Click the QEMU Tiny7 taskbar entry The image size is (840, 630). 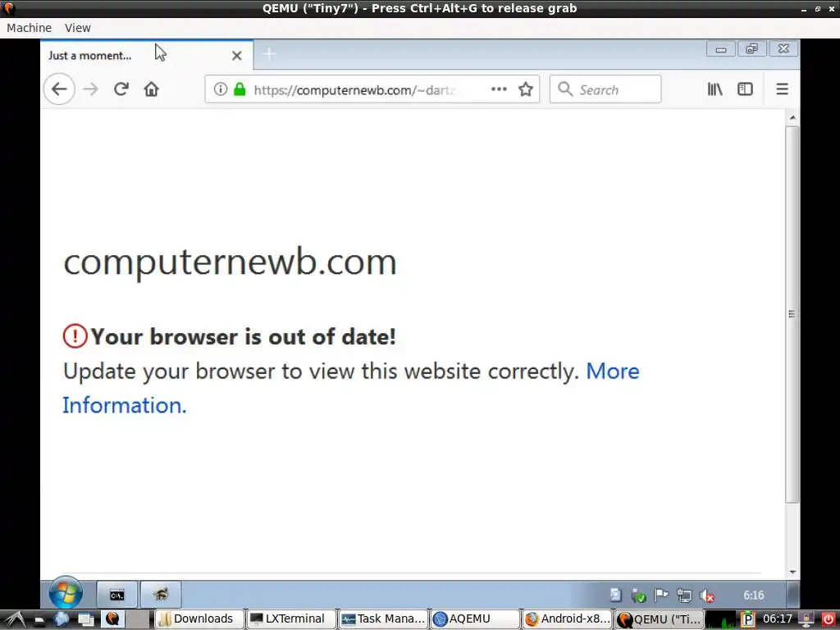659,619
